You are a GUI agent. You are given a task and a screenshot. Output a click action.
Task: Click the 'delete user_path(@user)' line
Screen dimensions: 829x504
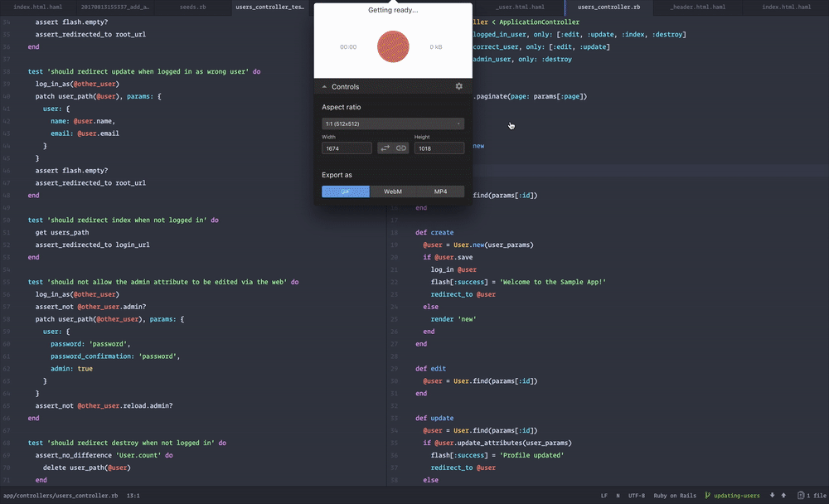pyautogui.click(x=87, y=468)
